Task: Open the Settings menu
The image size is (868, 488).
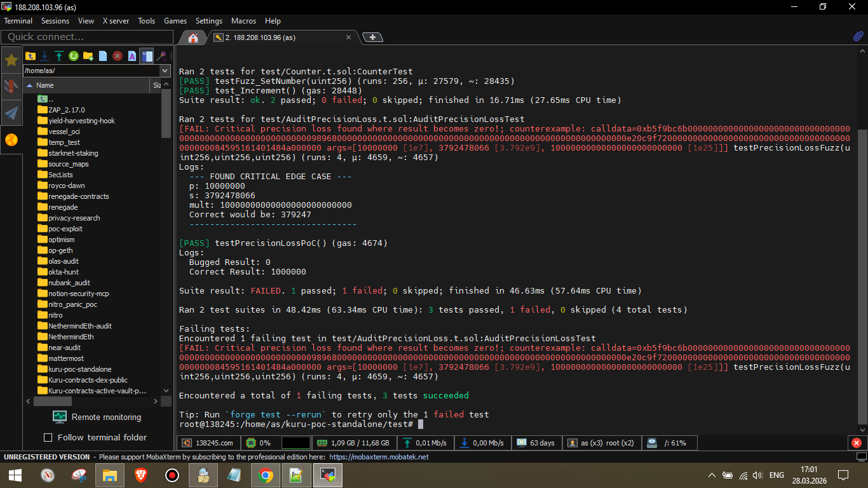Action: point(209,21)
